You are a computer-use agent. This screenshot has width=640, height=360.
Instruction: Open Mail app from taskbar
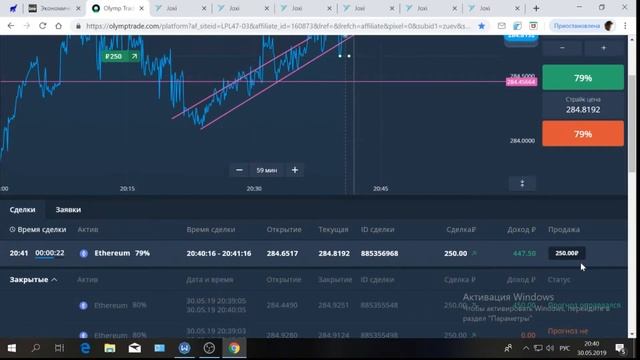coord(135,348)
